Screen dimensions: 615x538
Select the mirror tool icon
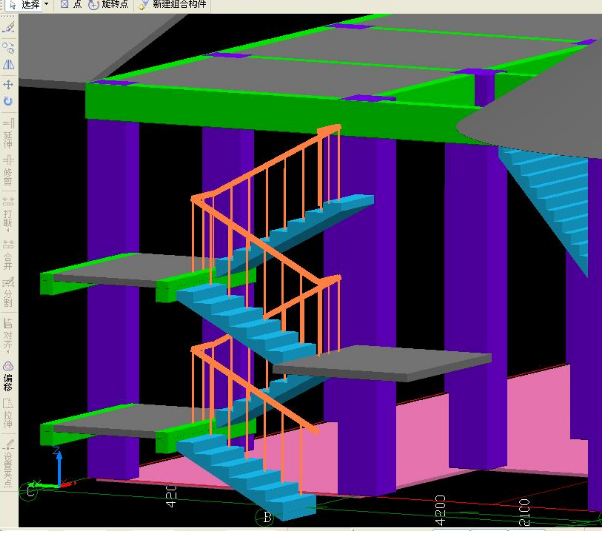(9, 64)
